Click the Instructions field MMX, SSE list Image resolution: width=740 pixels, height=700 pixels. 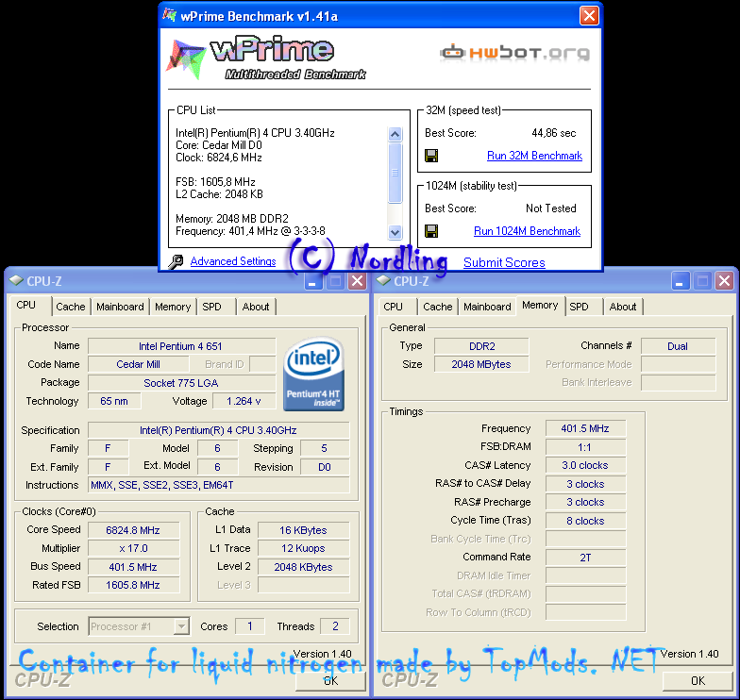(219, 485)
